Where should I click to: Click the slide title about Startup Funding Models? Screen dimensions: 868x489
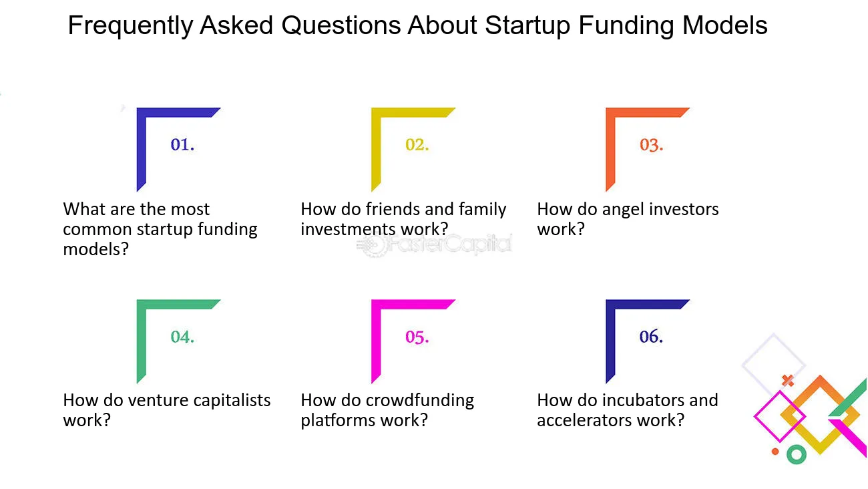418,26
